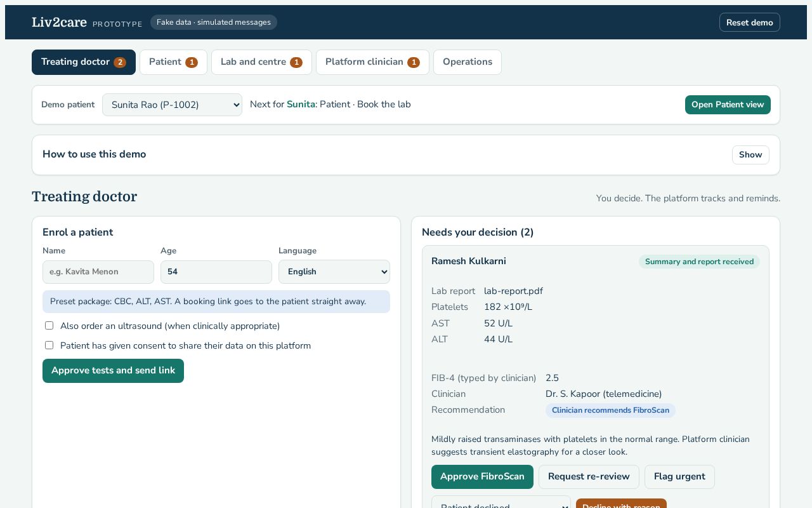812x508 pixels.
Task: Click the Age input field
Action: point(216,272)
